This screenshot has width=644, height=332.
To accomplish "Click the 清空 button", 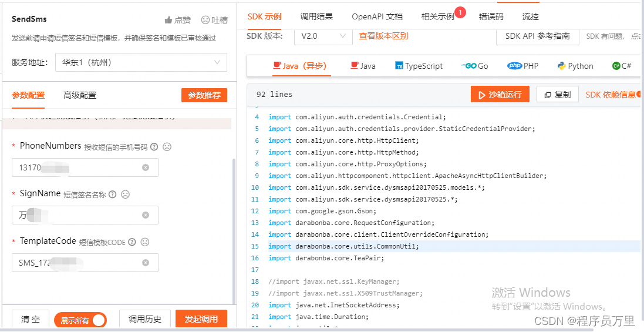I will [31, 319].
